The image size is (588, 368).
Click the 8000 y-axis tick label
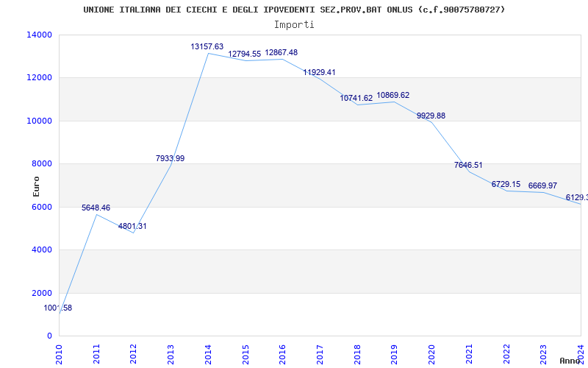(x=41, y=163)
